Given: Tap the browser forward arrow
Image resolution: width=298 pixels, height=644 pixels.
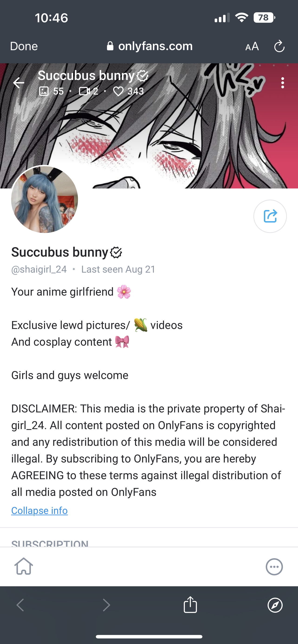Looking at the screenshot, I should tap(107, 605).
